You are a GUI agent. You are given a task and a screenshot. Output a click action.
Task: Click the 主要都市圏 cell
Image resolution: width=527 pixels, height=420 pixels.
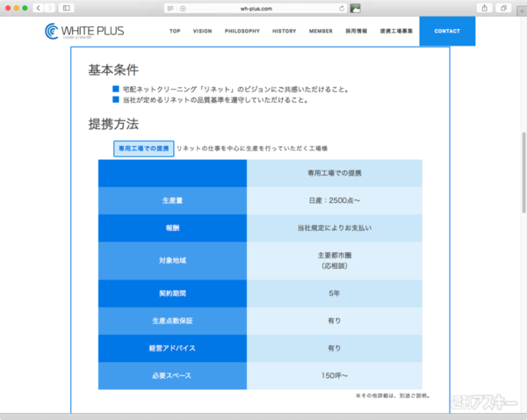335,261
